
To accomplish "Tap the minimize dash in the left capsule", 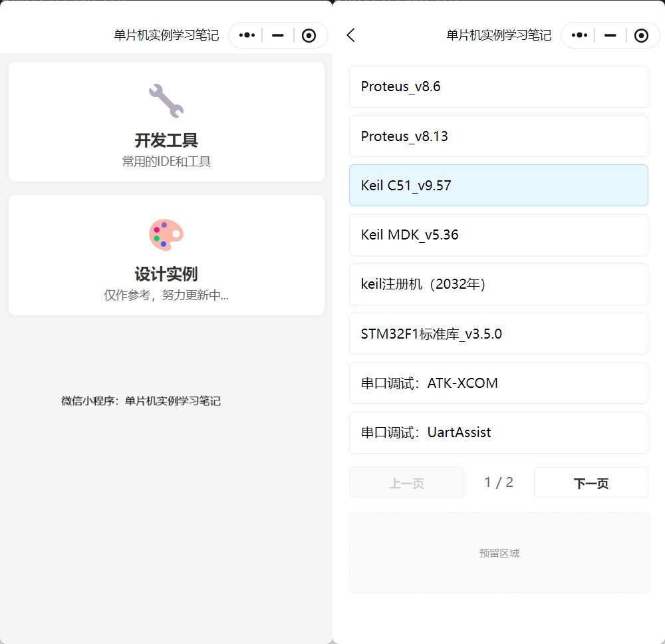I will tap(277, 35).
